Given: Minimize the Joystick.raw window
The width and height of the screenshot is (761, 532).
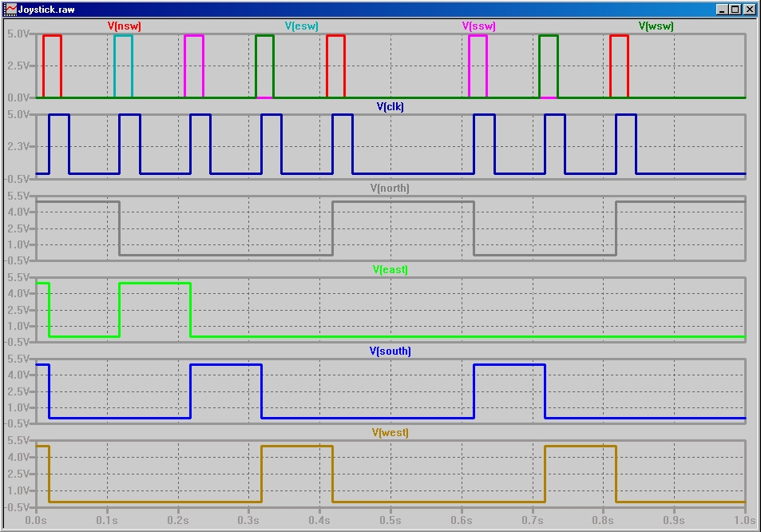Looking at the screenshot, I should tap(722, 10).
